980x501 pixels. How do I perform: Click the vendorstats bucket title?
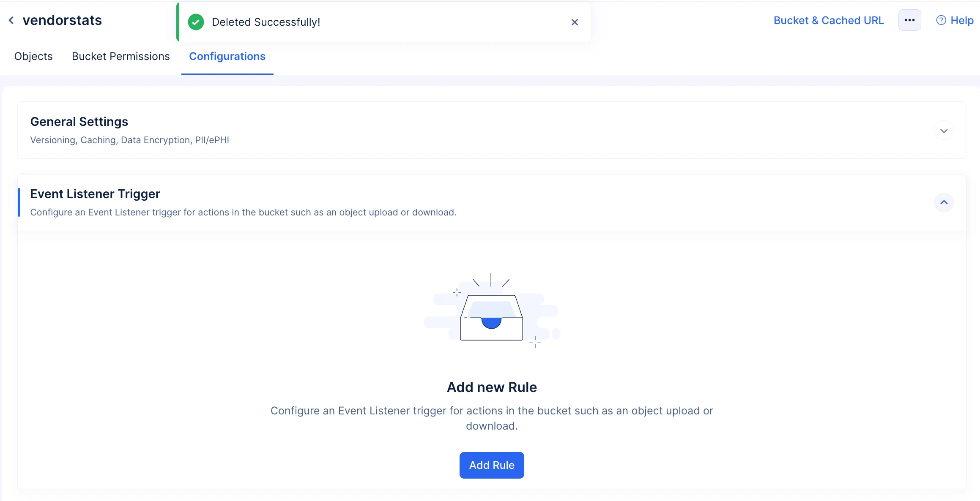pyautogui.click(x=62, y=20)
